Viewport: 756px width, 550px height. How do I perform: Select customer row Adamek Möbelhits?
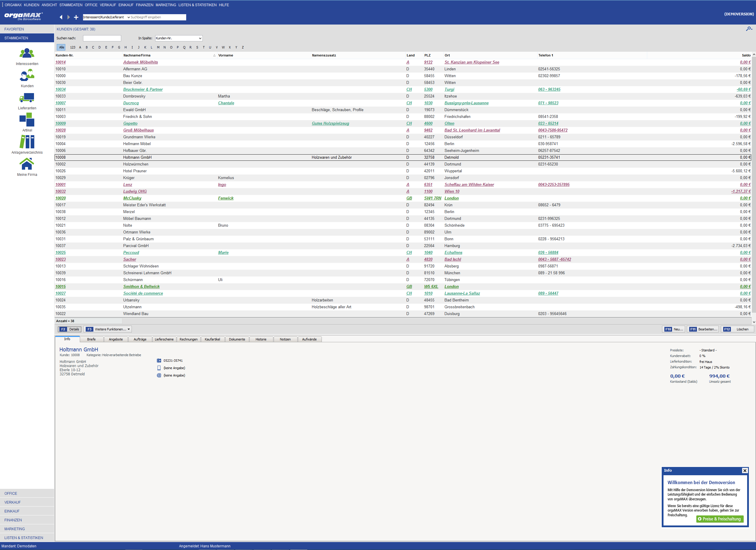coord(403,62)
